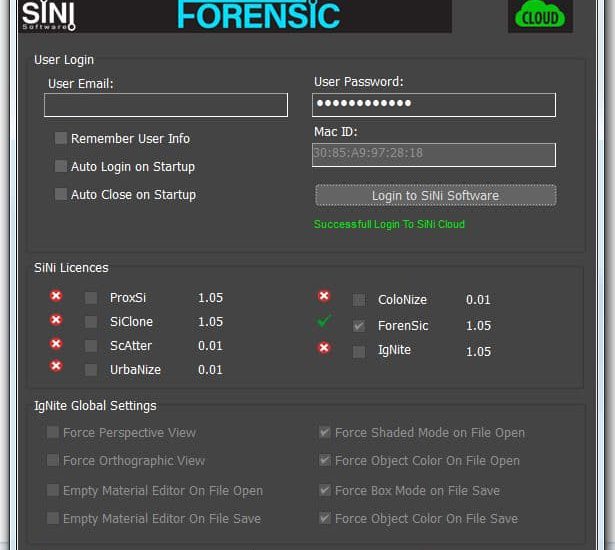Select the UrbaNize licence checkbox
This screenshot has width=615, height=550.
[91, 370]
